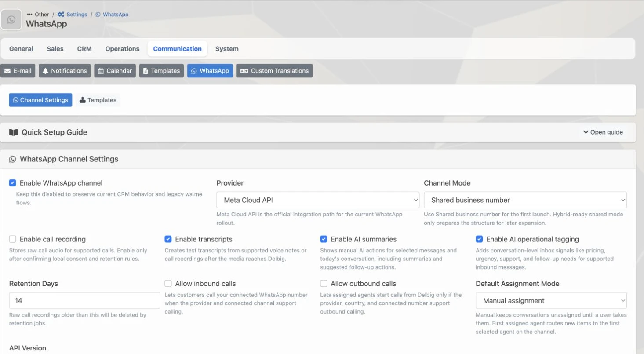
Task: Click the API Version label
Action: (x=28, y=348)
